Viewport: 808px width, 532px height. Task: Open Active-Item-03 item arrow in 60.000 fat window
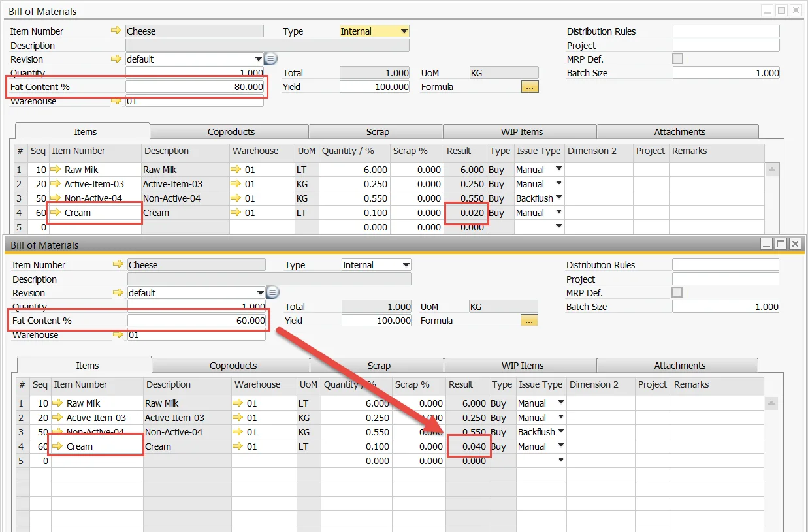58,418
